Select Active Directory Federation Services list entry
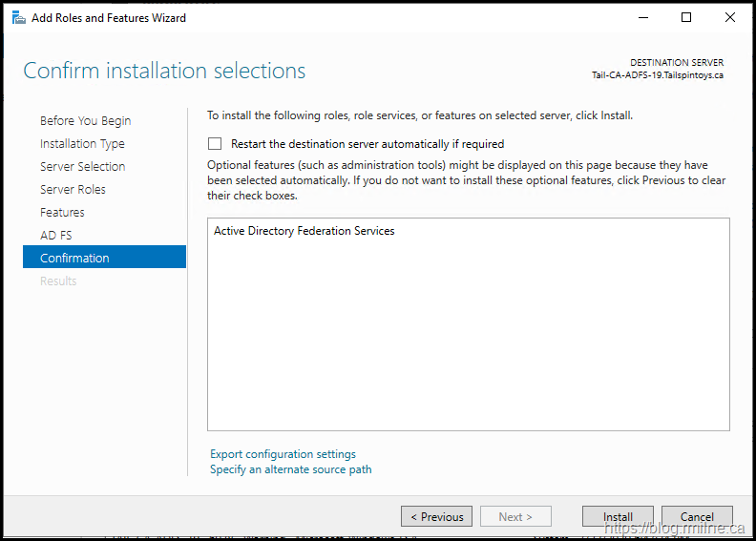 pos(304,231)
